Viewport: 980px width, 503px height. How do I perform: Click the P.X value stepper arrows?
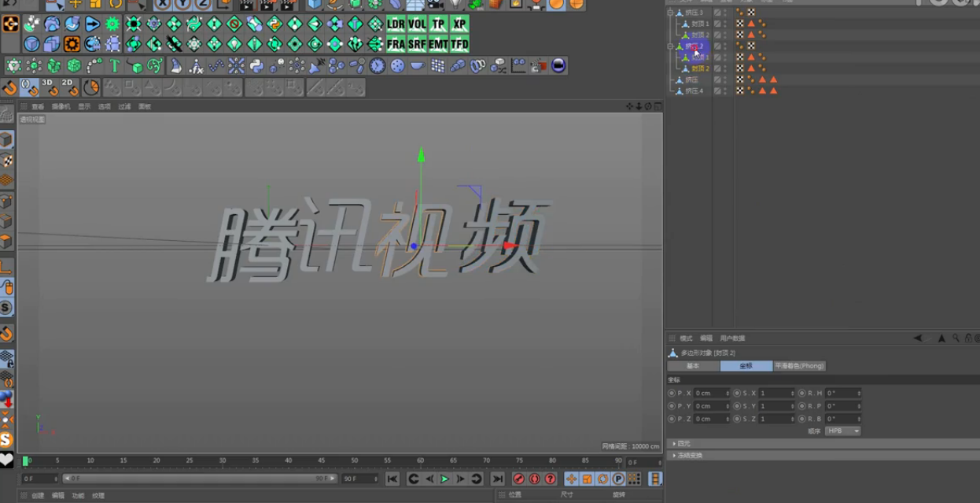coord(728,393)
